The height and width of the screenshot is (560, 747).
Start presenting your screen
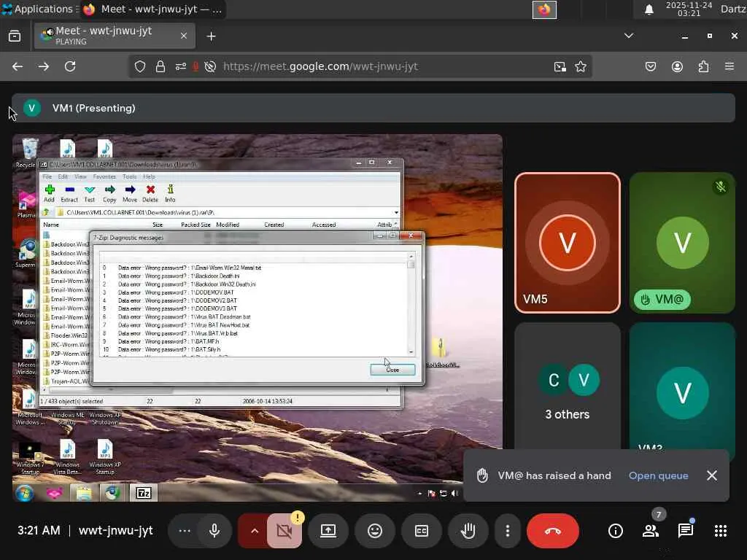(x=328, y=531)
